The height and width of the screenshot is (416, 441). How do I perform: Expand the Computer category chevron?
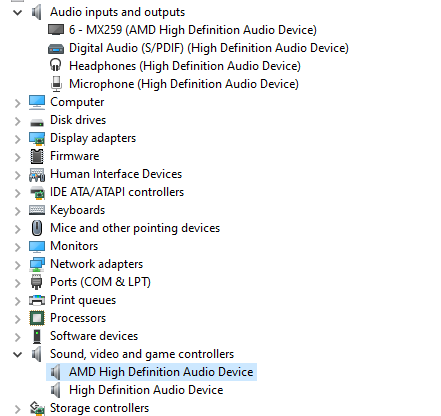pos(18,103)
